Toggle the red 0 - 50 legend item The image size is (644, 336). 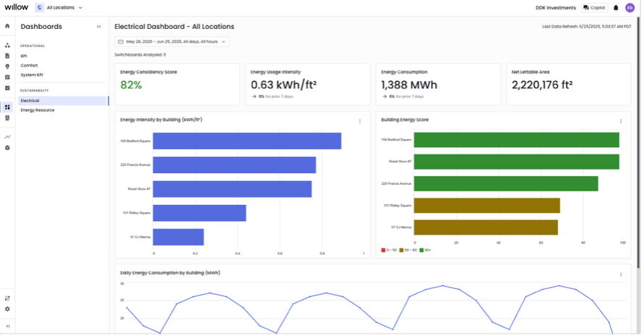(389, 250)
